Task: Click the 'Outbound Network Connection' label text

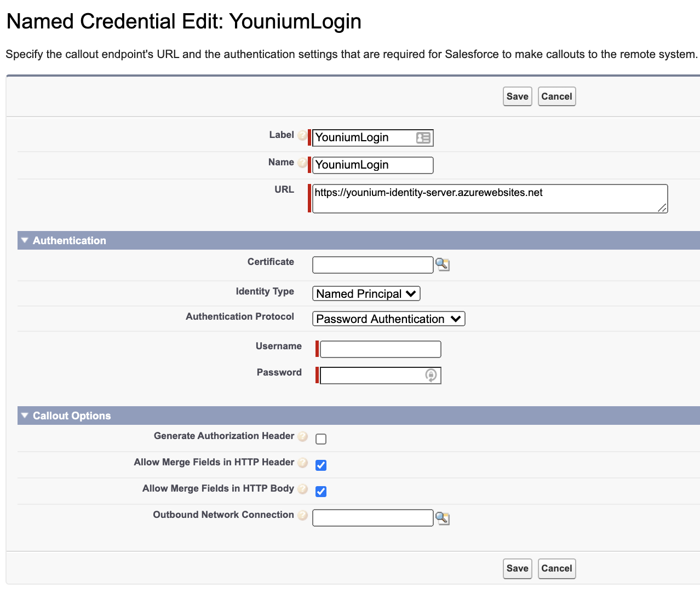Action: click(x=223, y=515)
